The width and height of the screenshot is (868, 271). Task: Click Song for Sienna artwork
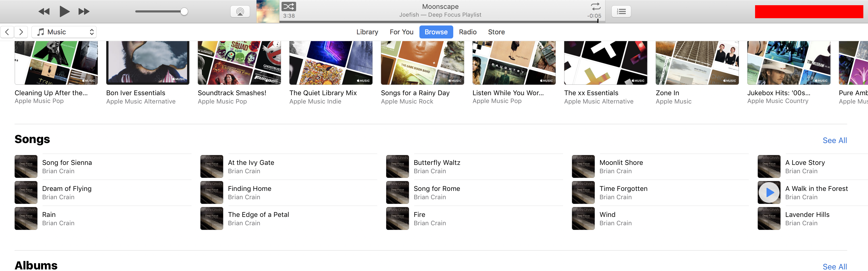26,166
